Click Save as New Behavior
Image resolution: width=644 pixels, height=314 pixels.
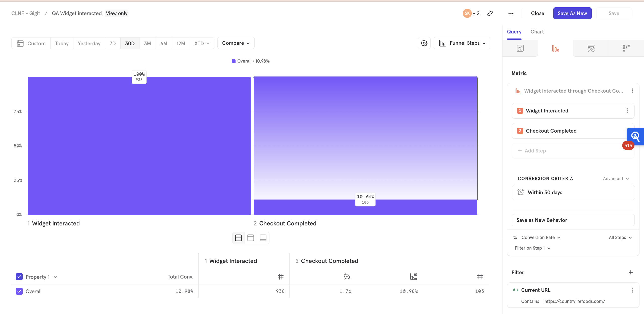pos(573,220)
